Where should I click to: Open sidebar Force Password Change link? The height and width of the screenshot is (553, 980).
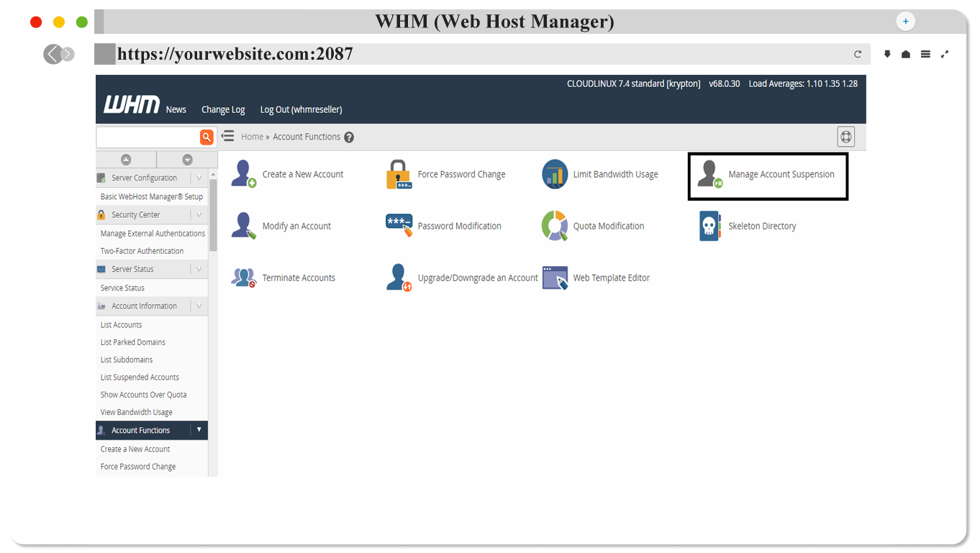pyautogui.click(x=138, y=466)
